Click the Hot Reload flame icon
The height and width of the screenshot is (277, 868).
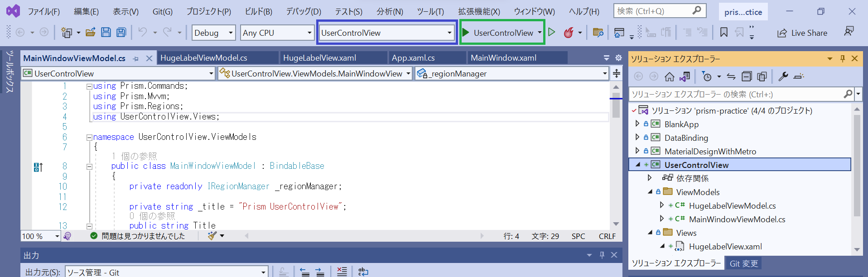[x=569, y=32]
